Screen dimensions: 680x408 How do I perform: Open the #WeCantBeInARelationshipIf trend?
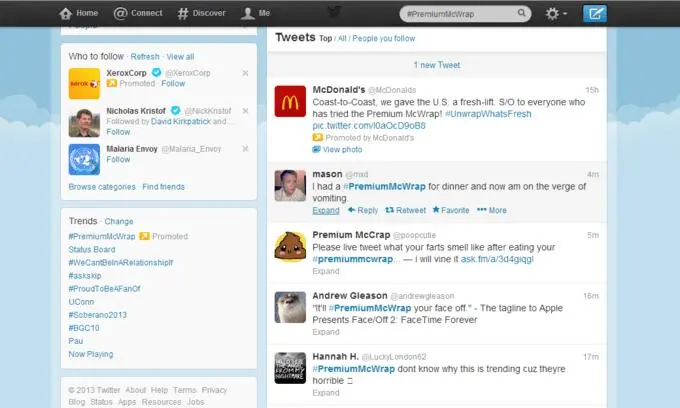[121, 262]
